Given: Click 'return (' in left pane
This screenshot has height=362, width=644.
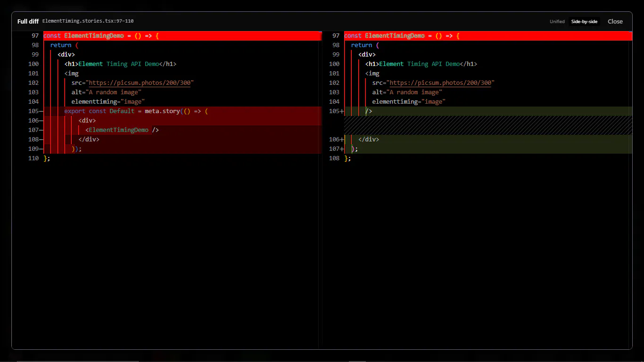Looking at the screenshot, I should pos(64,45).
